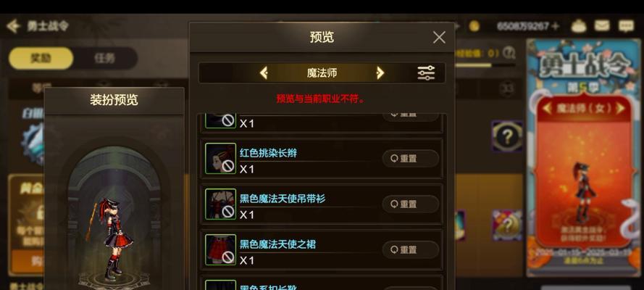Reset the 红色挑染长辫 item with 重置
This screenshot has height=290, width=644.
(411, 159)
